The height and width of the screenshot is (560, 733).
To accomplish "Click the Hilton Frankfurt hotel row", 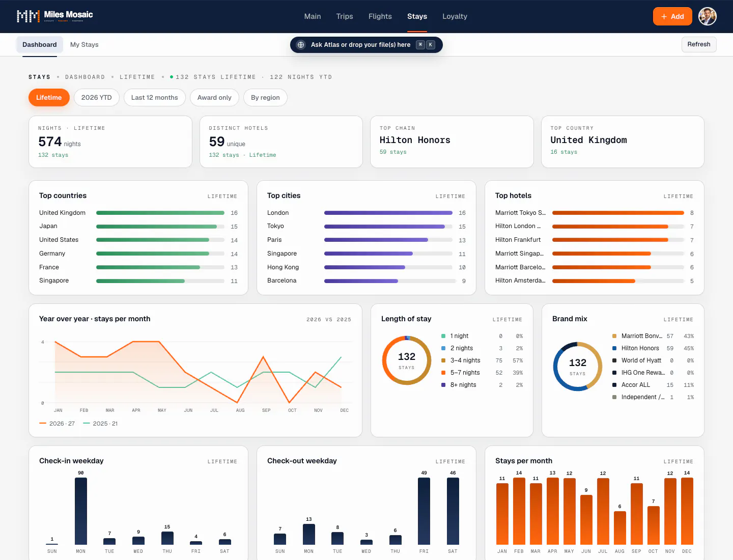I will (595, 240).
